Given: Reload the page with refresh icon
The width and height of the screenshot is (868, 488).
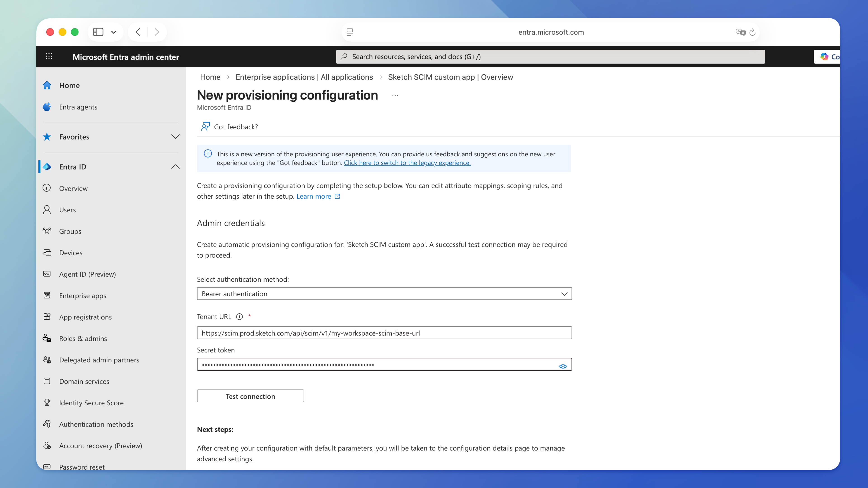Looking at the screenshot, I should pyautogui.click(x=752, y=32).
